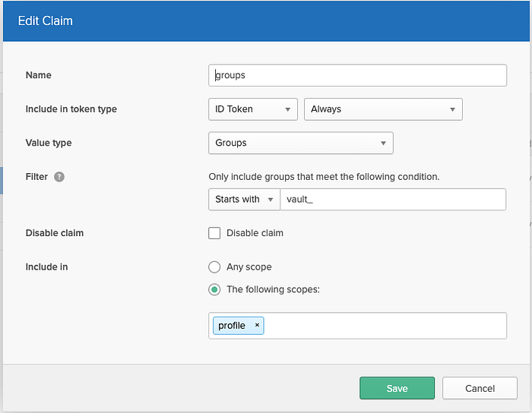
Task: Click the Edit Claim dialog title bar
Action: click(266, 21)
